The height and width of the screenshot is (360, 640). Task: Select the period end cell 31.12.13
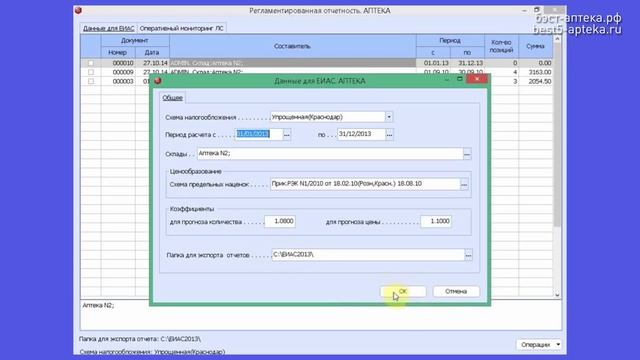tap(467, 63)
